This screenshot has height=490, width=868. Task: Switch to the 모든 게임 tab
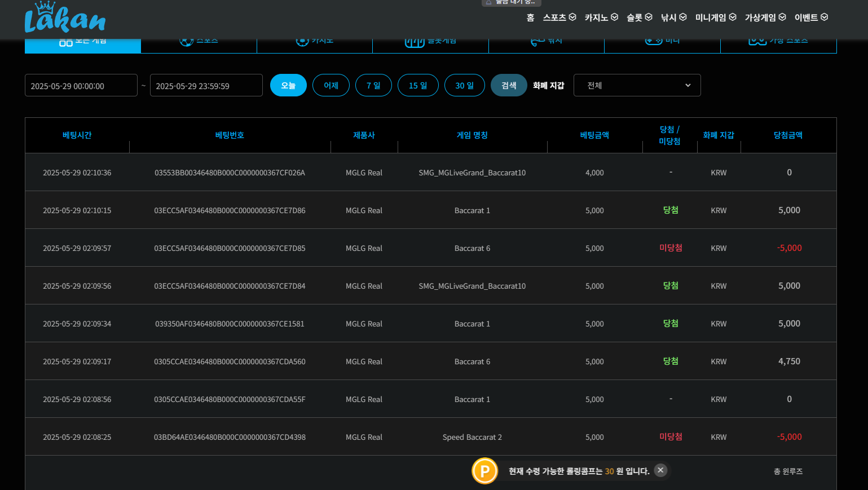tap(83, 43)
